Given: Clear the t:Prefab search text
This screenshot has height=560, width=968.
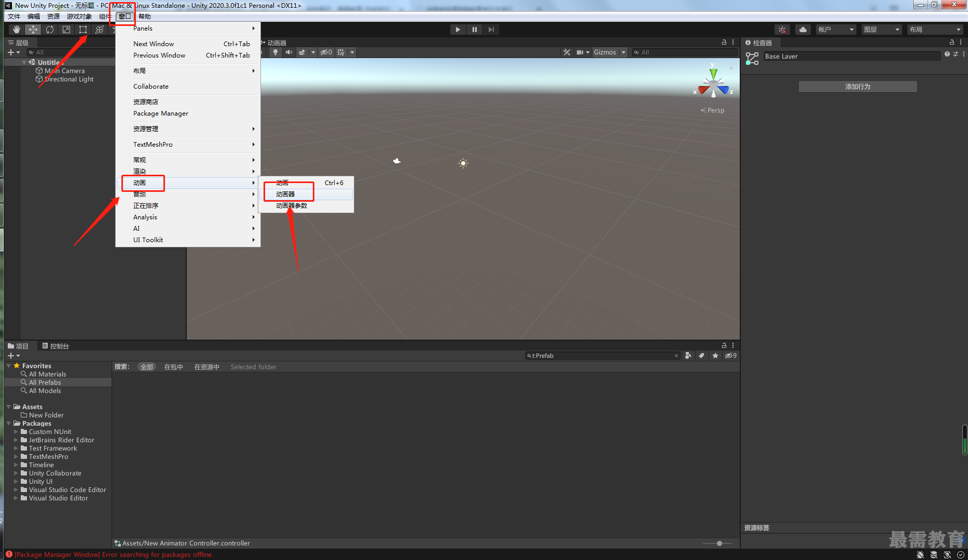Looking at the screenshot, I should coord(676,356).
